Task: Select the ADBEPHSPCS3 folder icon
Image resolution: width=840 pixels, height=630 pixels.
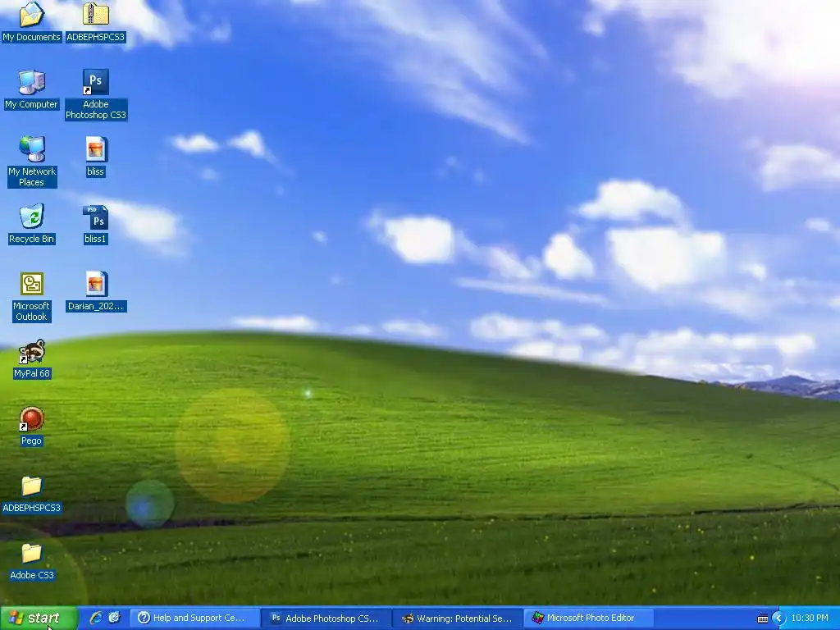Action: pos(31,486)
